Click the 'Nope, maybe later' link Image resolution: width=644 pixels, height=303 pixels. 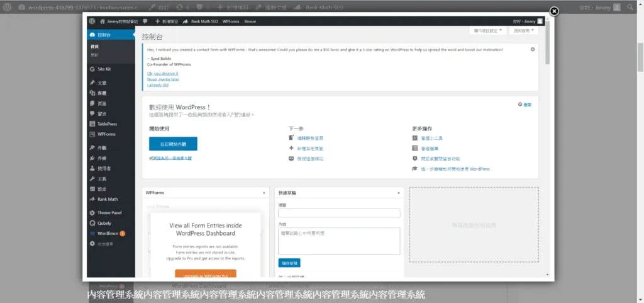pyautogui.click(x=163, y=79)
